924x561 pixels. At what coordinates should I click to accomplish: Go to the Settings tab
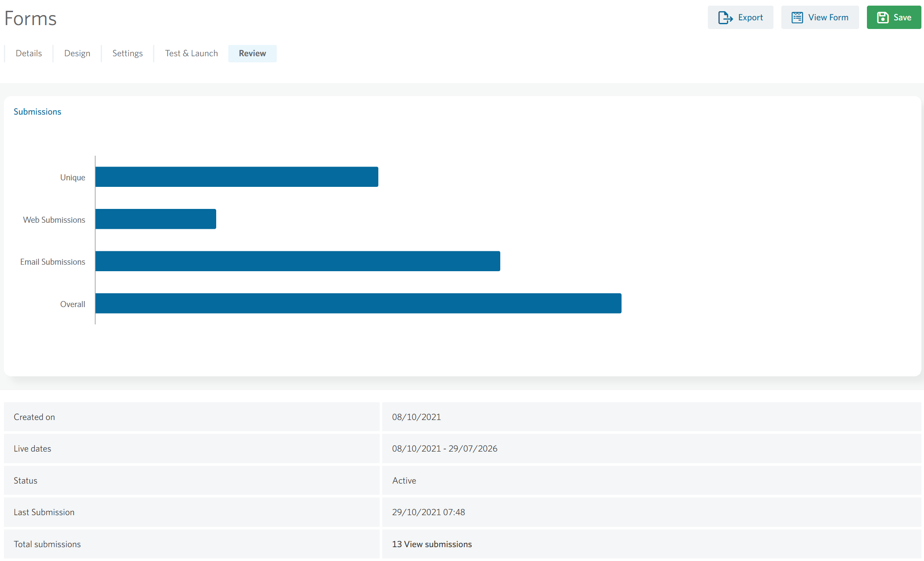(x=128, y=53)
